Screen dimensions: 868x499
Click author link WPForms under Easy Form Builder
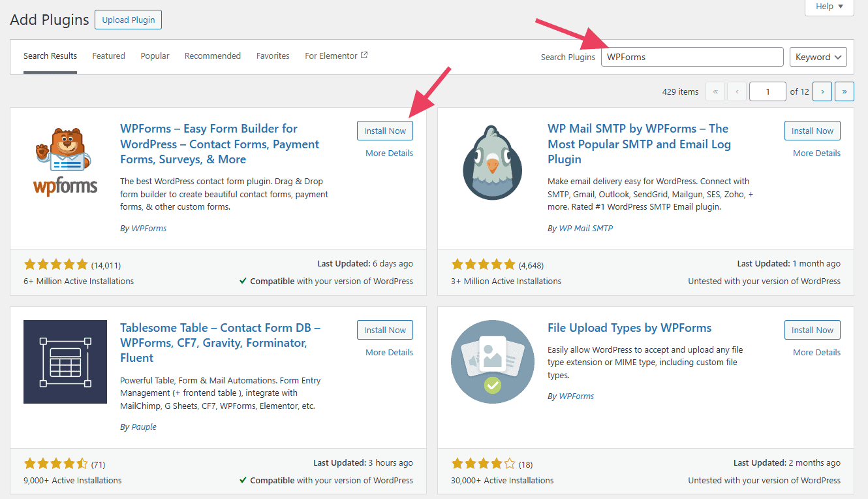coord(149,228)
